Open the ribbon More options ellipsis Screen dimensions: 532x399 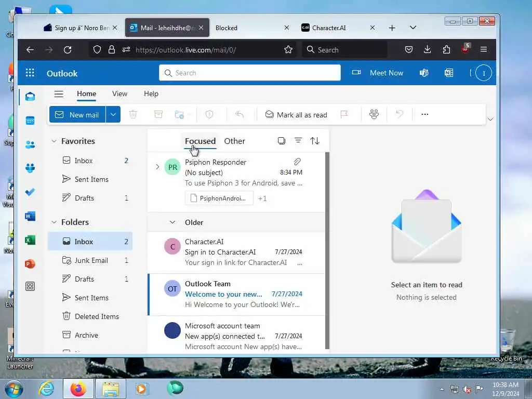point(425,114)
